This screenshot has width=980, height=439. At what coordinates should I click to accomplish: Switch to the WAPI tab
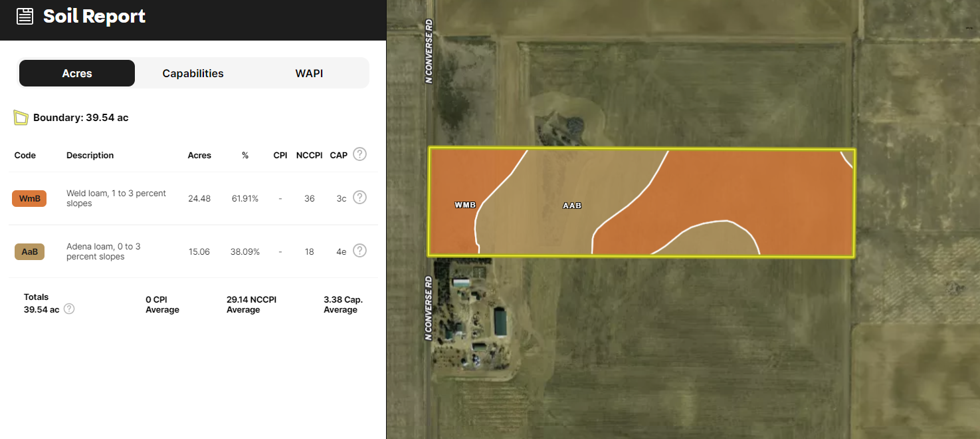309,73
